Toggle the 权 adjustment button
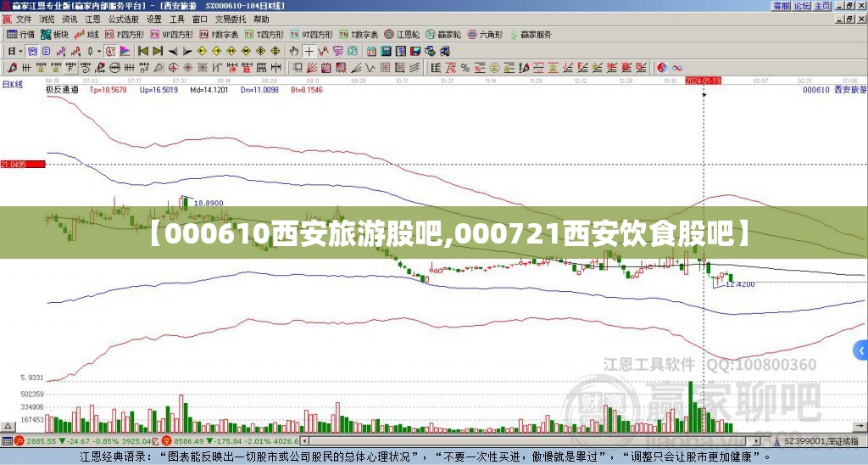 click(x=111, y=51)
